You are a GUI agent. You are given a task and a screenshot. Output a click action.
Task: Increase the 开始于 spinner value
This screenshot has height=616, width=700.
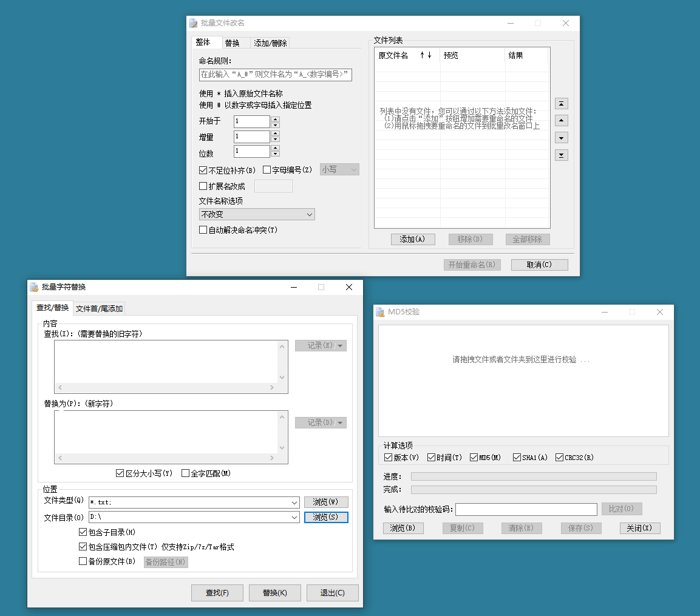276,119
